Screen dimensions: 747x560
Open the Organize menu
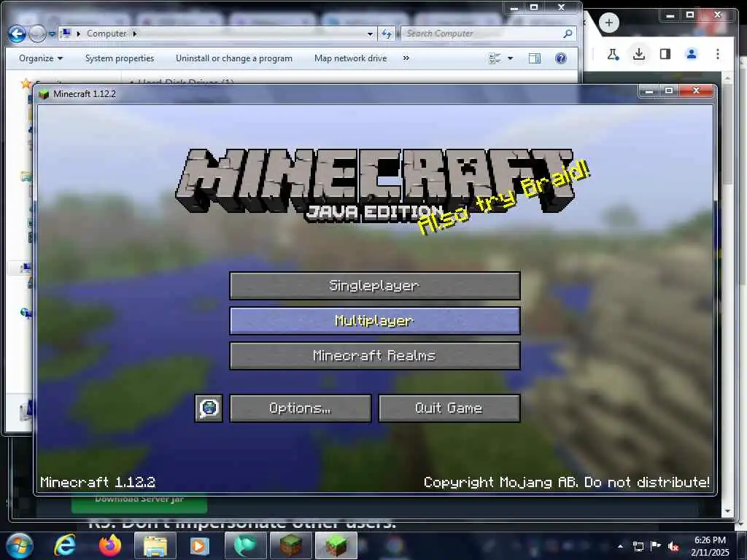[x=41, y=58]
